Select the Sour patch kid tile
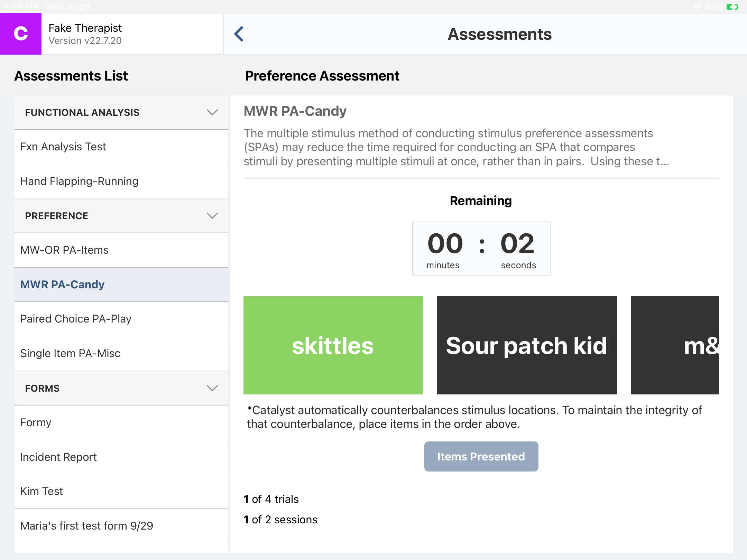 point(527,345)
